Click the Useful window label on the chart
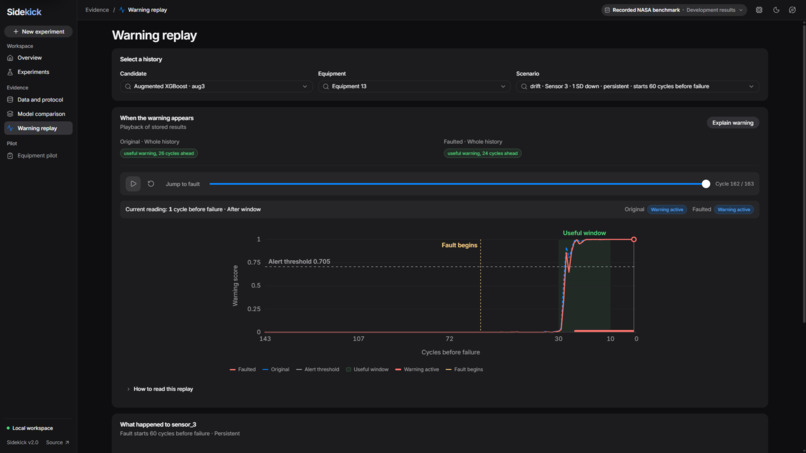The height and width of the screenshot is (453, 806). click(584, 233)
